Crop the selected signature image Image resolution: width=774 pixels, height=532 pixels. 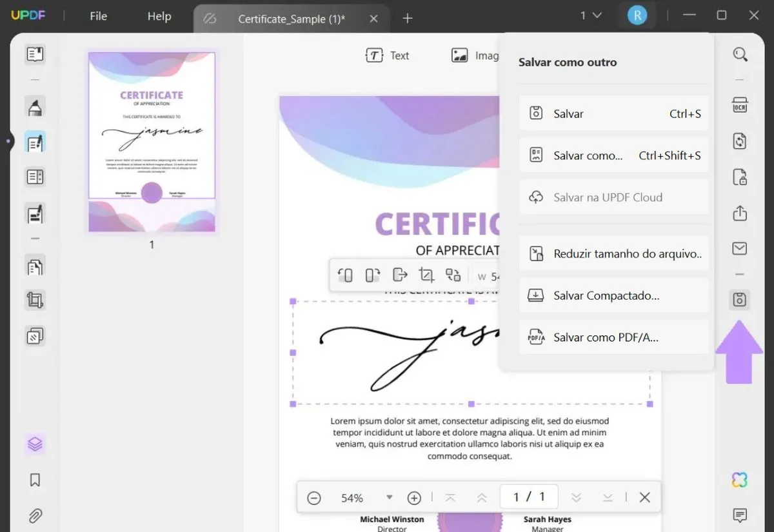click(426, 275)
